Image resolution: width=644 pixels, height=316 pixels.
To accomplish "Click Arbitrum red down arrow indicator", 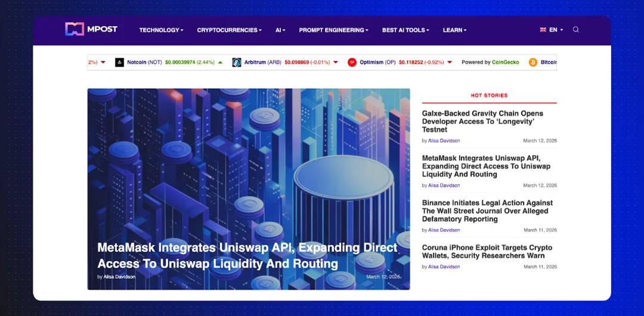I will pos(336,63).
